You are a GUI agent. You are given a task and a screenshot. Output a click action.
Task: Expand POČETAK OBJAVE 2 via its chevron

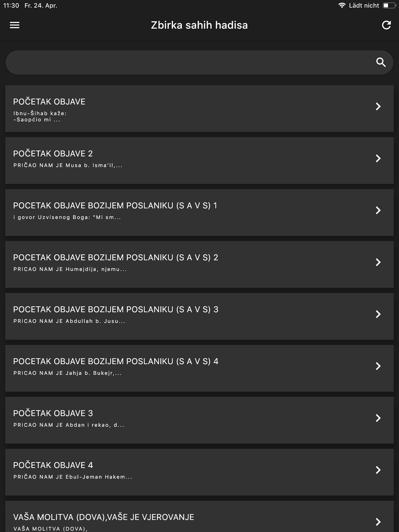378,158
